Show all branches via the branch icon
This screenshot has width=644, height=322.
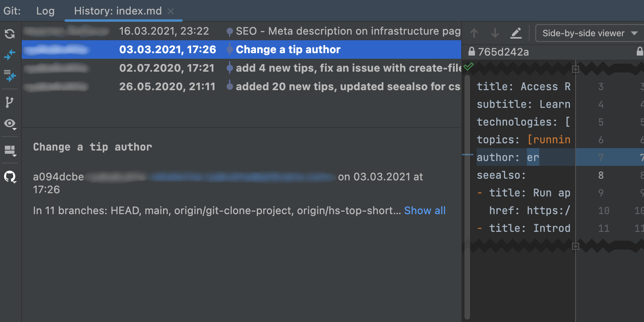10,102
